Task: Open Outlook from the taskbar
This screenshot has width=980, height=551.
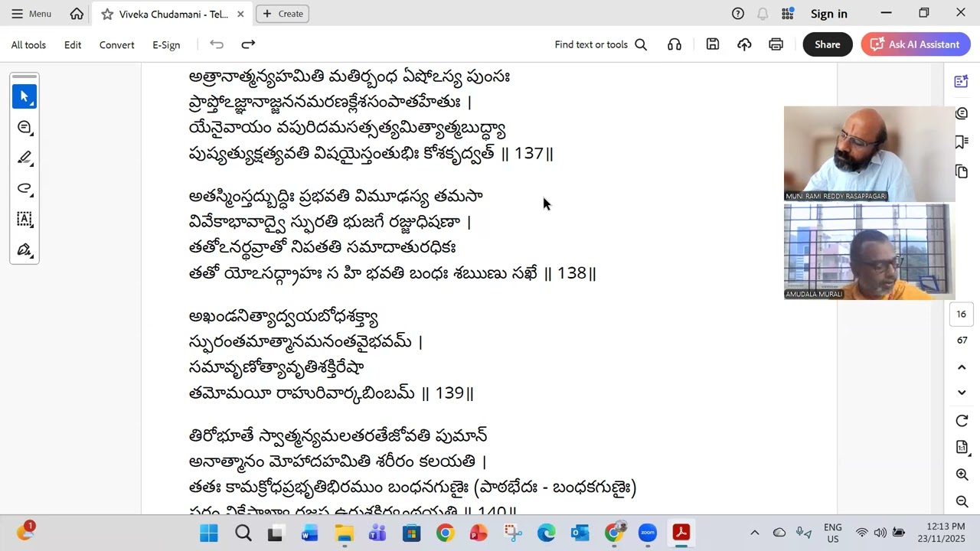Action: coord(580,533)
